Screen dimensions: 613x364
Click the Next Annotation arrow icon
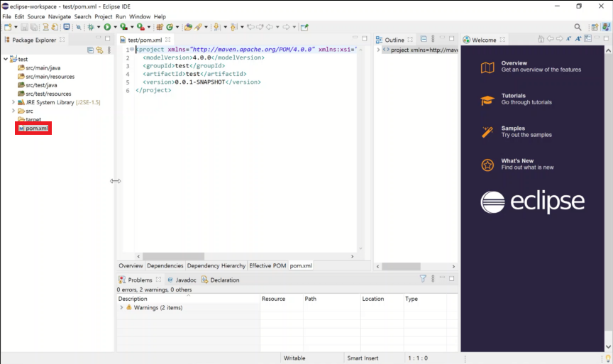coord(216,27)
